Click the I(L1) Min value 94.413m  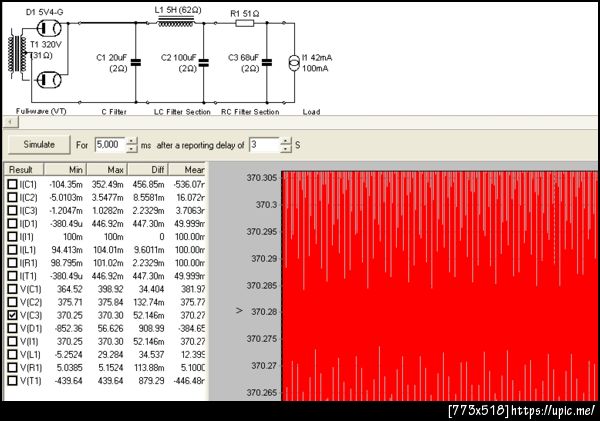tap(67, 250)
